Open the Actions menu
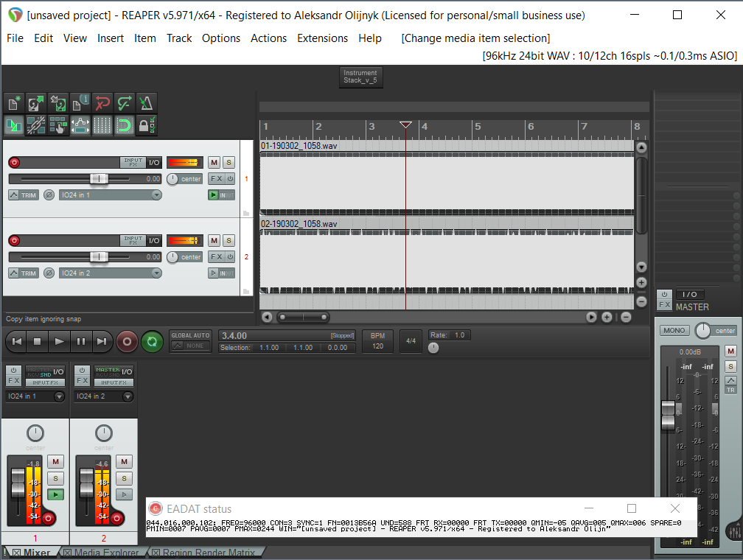This screenshot has width=743, height=560. 268,38
